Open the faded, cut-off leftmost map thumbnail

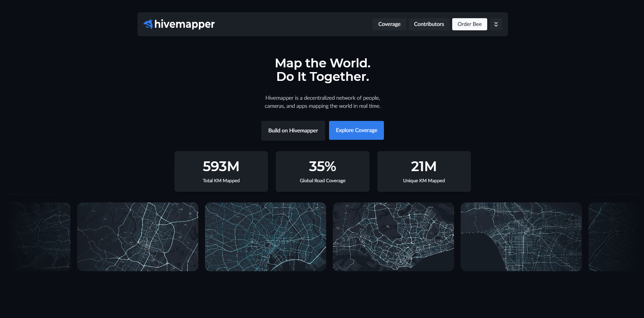click(x=40, y=237)
